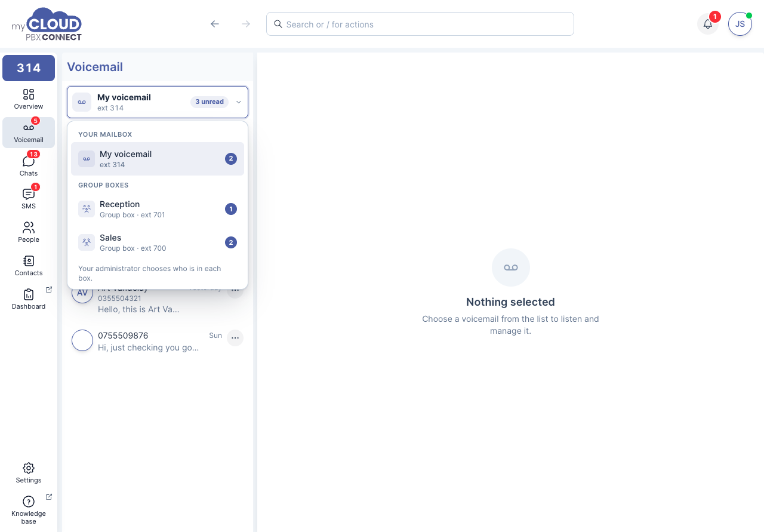Select the blank avatar of 0755509876
The width and height of the screenshot is (764, 532).
(82, 340)
